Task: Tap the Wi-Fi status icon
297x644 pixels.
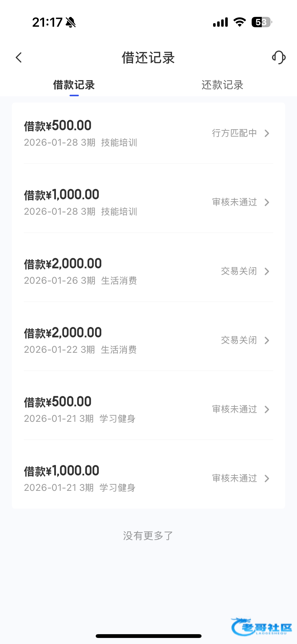Action: point(240,22)
